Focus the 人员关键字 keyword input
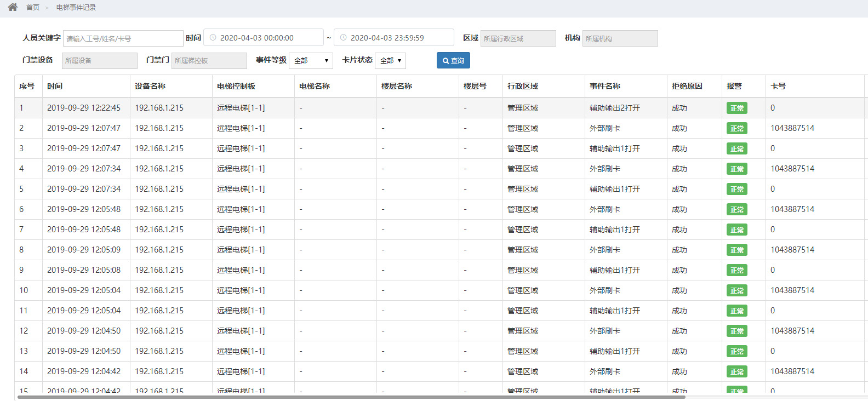The width and height of the screenshot is (868, 401). (x=123, y=38)
